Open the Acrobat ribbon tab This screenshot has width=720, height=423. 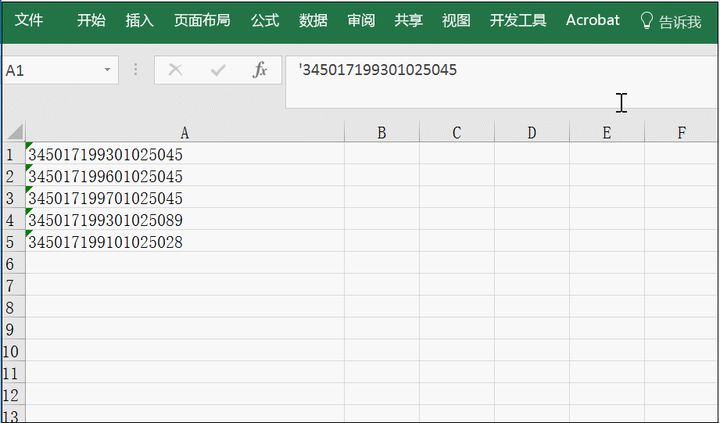coord(592,21)
